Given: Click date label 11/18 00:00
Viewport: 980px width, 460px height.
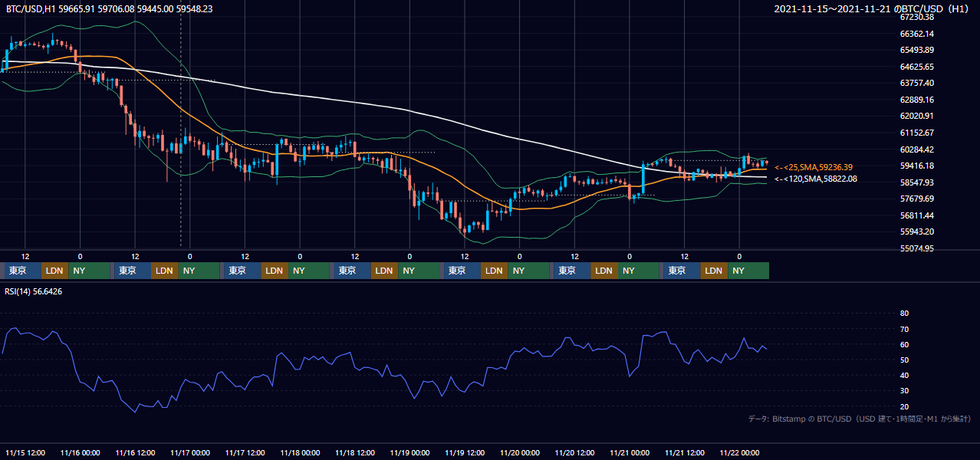Looking at the screenshot, I should click(x=301, y=452).
